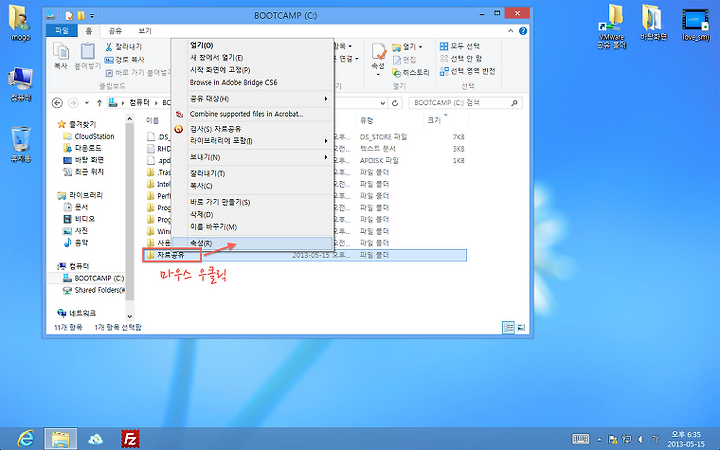720x450 pixels.
Task: Click the volume speaker tray icon
Action: [x=641, y=439]
